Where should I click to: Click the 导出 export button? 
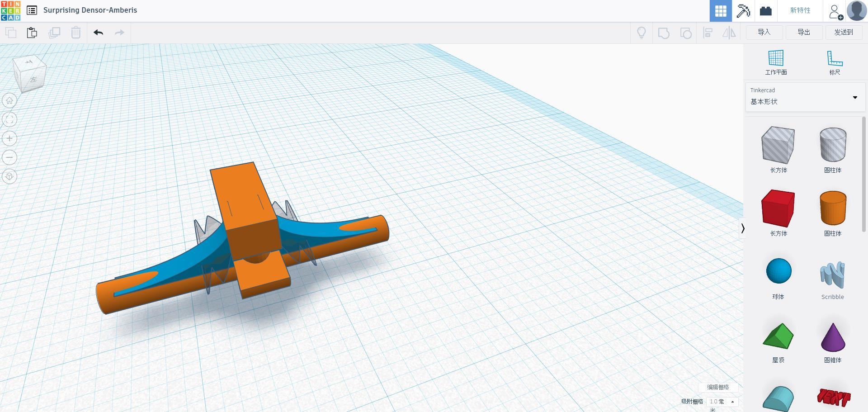pyautogui.click(x=804, y=32)
